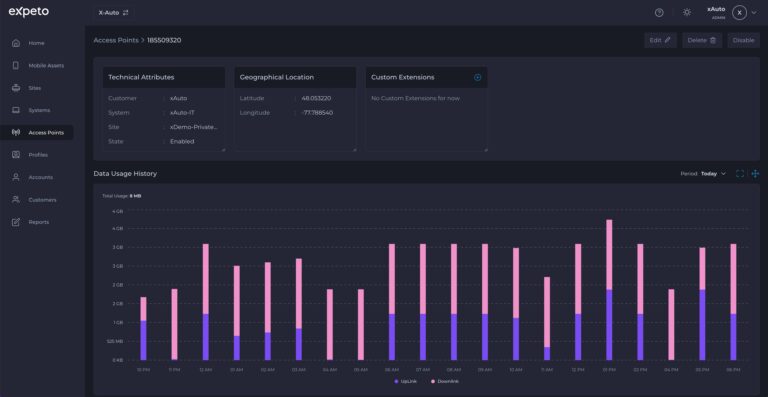Click the System value xAuto-IT
The image size is (768, 397).
tap(183, 113)
